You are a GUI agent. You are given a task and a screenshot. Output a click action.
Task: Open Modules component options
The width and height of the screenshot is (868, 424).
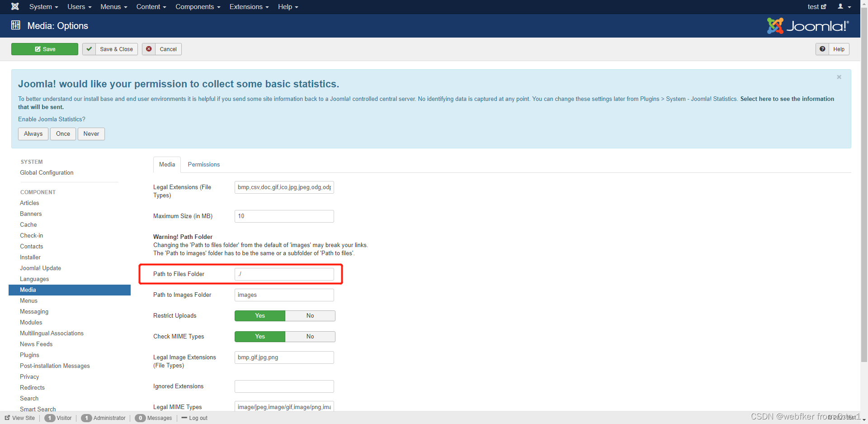31,323
